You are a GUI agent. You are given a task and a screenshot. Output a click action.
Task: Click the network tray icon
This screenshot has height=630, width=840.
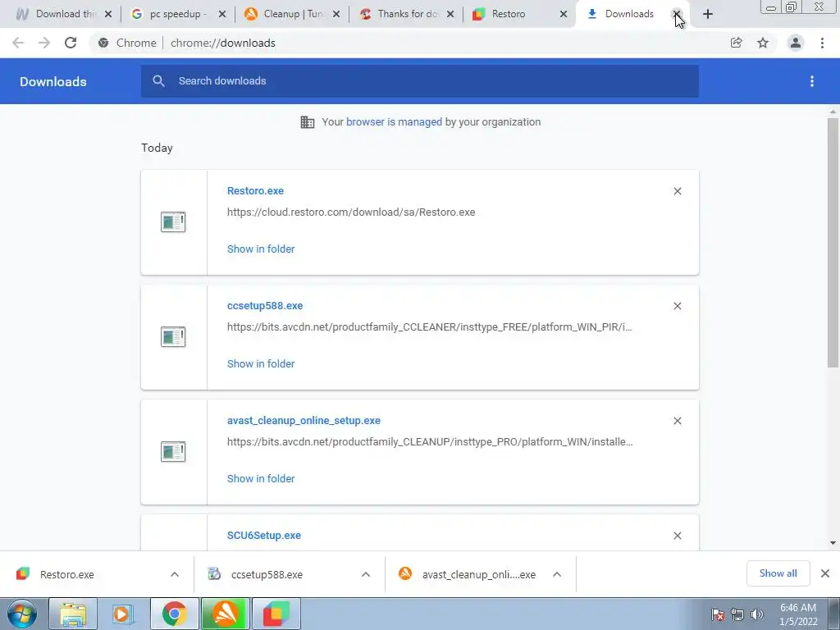pyautogui.click(x=737, y=614)
